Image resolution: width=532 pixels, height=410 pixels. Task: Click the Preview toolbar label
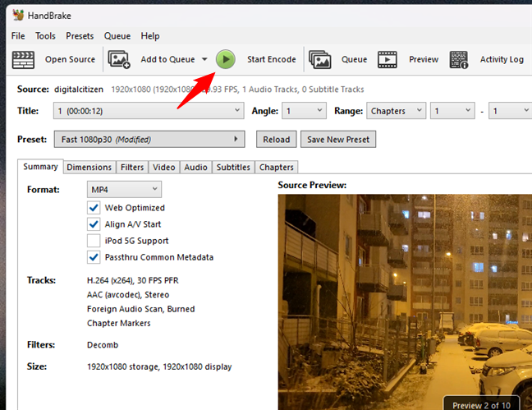424,59
